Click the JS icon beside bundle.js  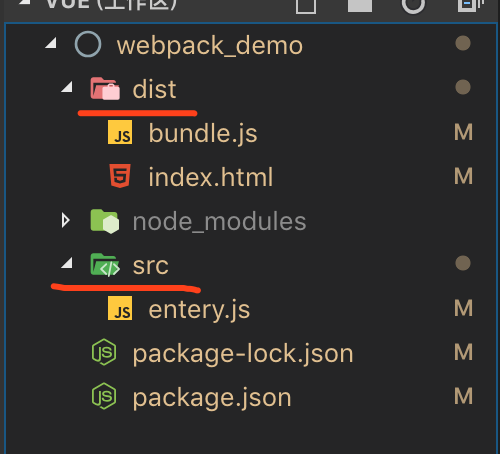pos(120,132)
